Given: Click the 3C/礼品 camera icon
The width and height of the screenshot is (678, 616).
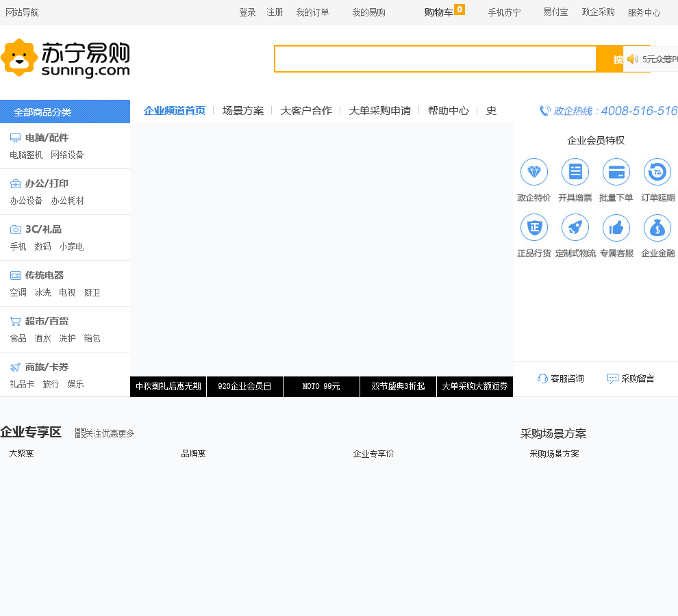Looking at the screenshot, I should coord(15,229).
